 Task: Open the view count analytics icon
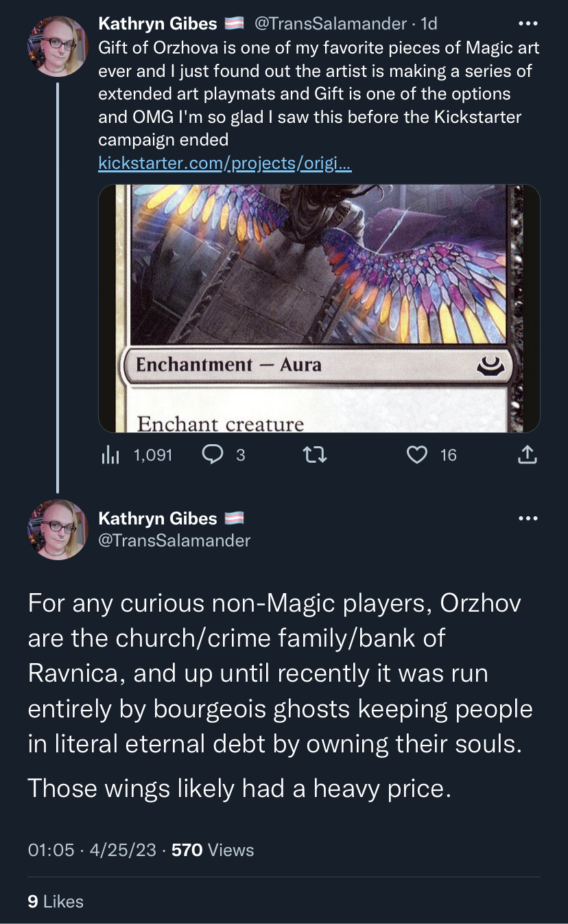(110, 455)
